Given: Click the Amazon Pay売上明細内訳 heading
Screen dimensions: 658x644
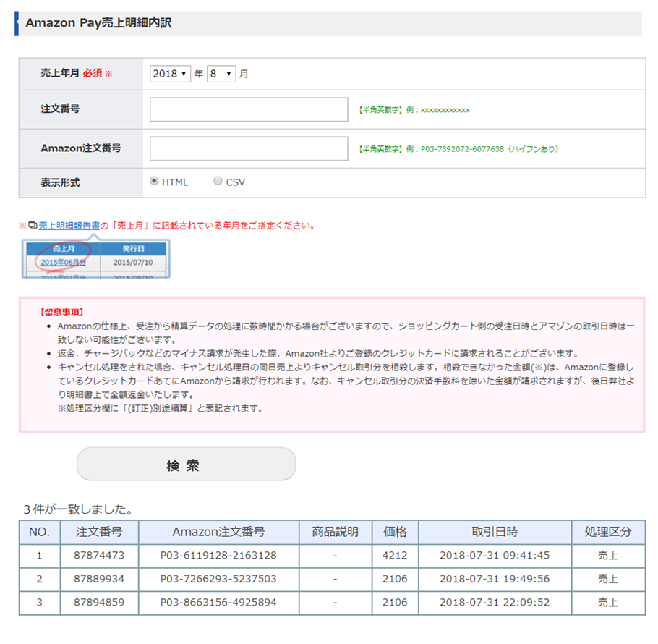Looking at the screenshot, I should 98,23.
